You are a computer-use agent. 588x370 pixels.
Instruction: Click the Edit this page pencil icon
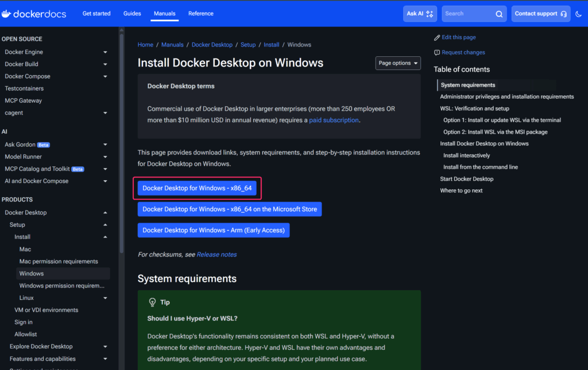pyautogui.click(x=437, y=37)
